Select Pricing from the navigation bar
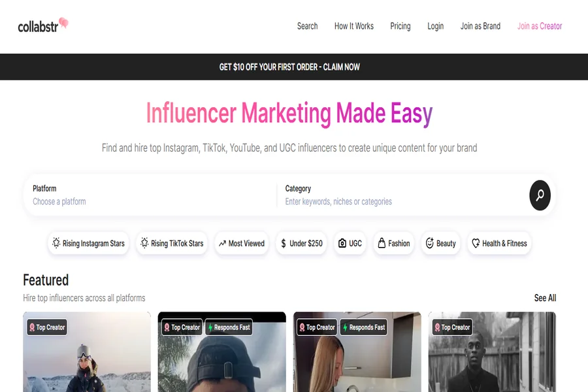The height and width of the screenshot is (392, 588). click(400, 26)
